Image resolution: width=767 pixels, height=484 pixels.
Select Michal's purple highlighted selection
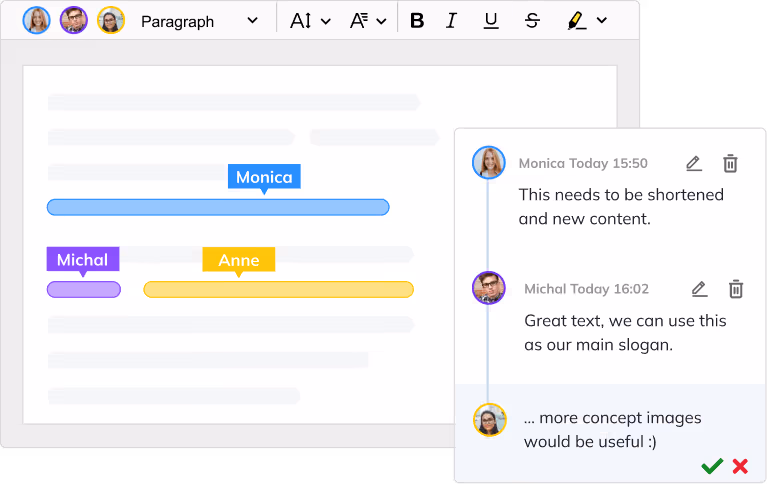click(84, 289)
